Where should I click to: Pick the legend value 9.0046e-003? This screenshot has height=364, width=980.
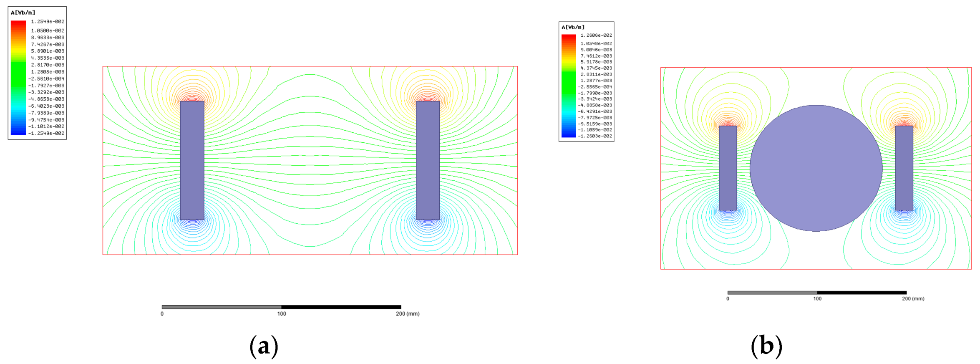coord(596,50)
